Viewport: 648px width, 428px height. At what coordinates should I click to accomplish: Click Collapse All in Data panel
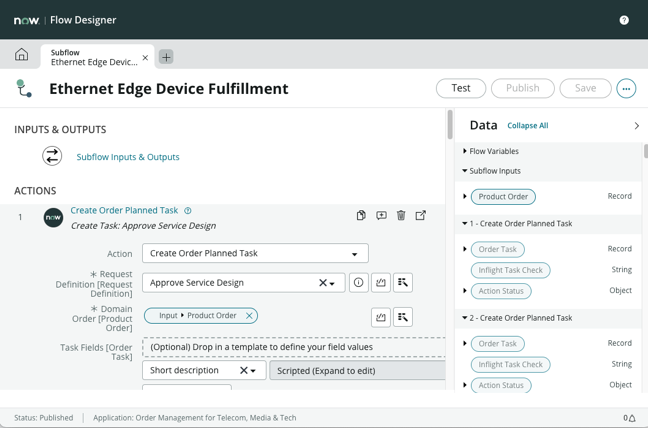tap(528, 126)
